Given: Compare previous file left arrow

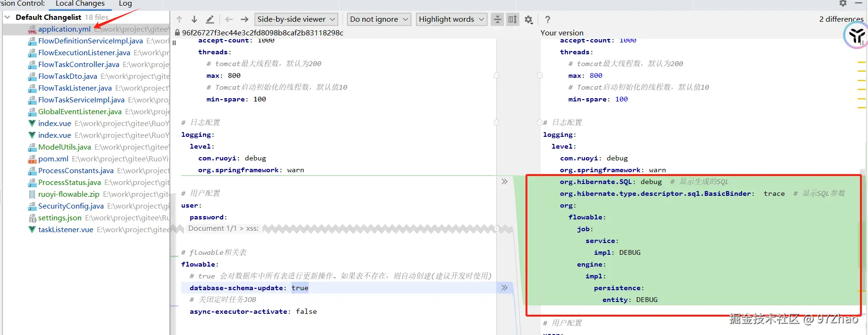Looking at the screenshot, I should point(229,19).
